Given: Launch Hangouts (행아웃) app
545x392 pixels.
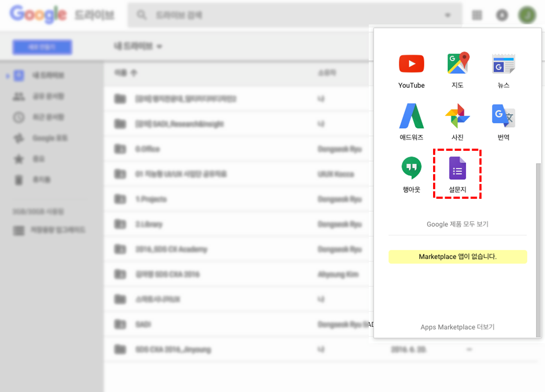Looking at the screenshot, I should coord(411,168).
